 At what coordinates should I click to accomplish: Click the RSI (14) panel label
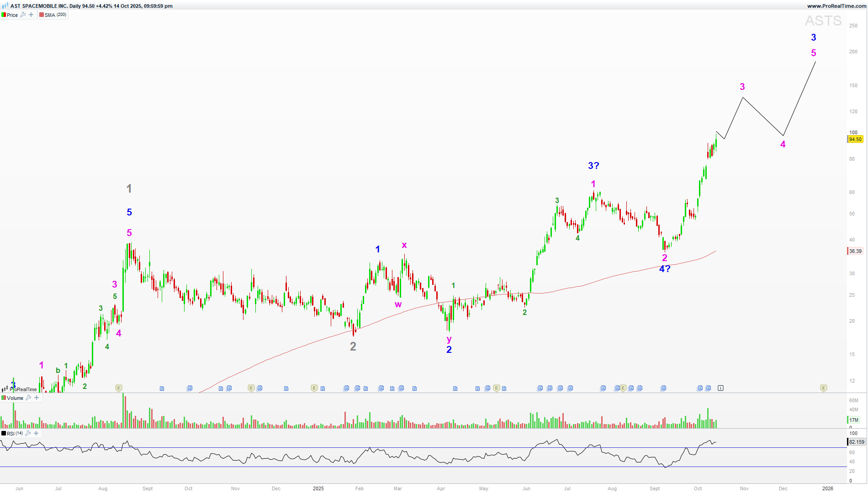[x=15, y=434]
